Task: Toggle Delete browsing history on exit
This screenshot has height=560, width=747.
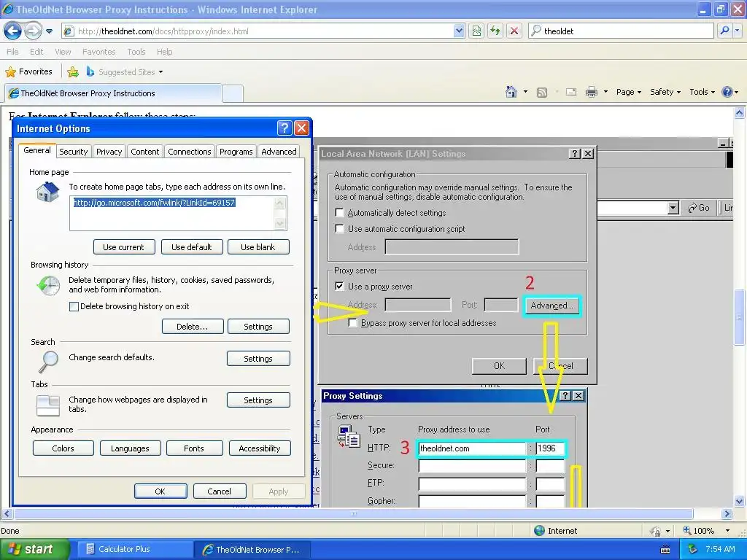Action: click(x=74, y=306)
